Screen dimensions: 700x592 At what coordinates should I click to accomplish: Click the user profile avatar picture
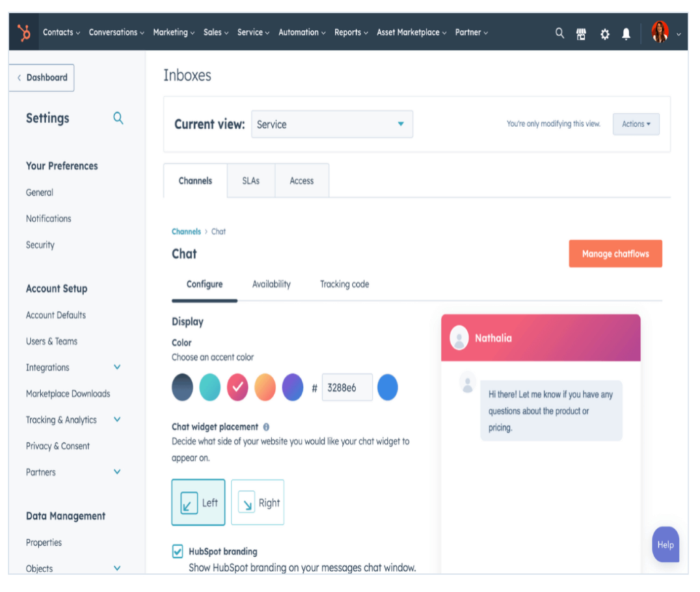(658, 32)
